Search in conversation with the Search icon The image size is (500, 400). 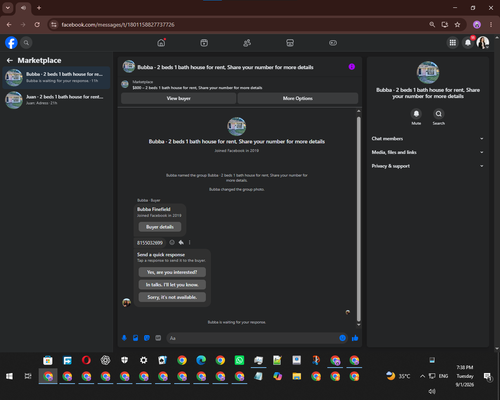[x=439, y=114]
